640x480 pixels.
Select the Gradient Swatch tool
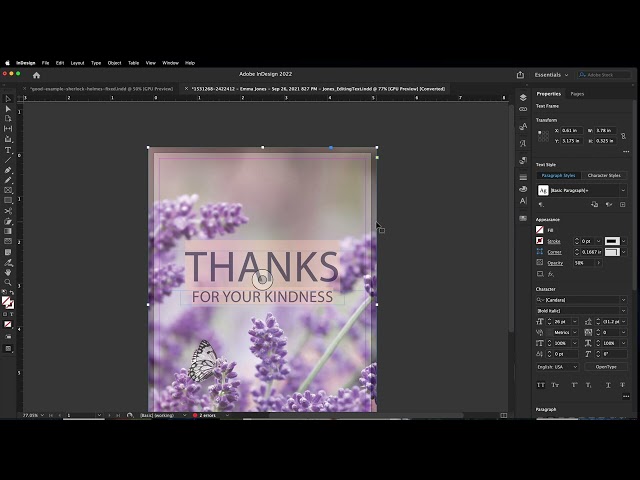pos(8,231)
